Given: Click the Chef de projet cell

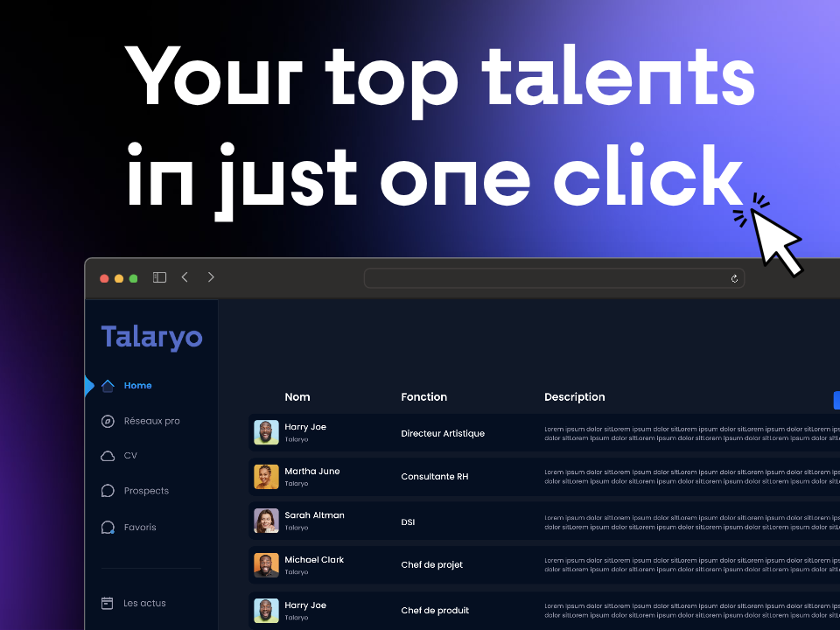Looking at the screenshot, I should pos(431,564).
